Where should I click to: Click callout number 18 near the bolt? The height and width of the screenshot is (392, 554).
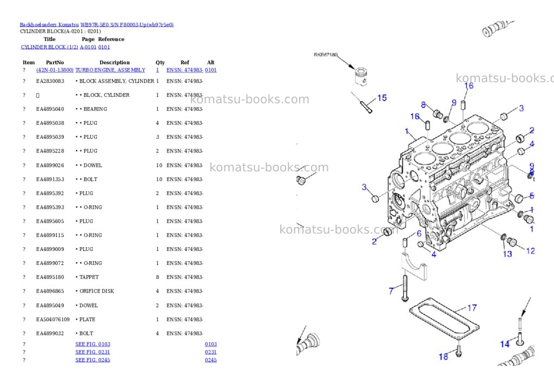click(x=444, y=357)
